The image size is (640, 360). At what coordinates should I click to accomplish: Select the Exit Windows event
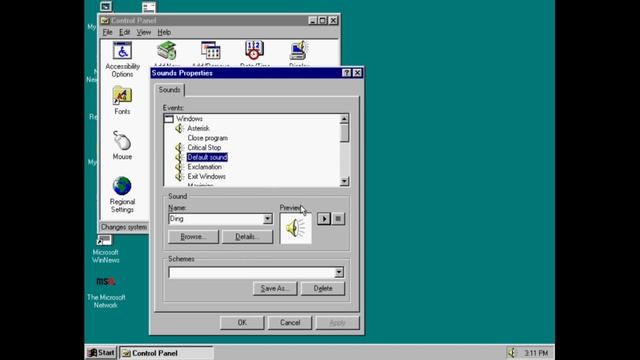(x=207, y=176)
